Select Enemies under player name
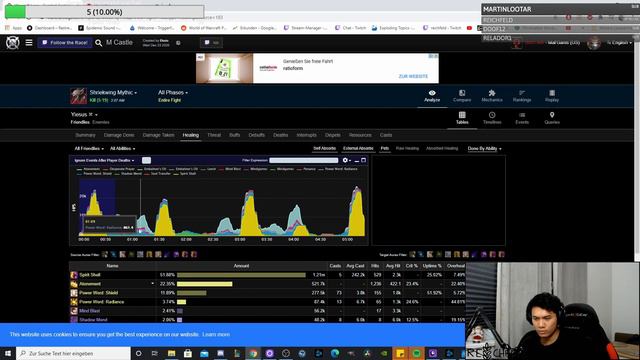Viewport: 640px width, 360px height. click(x=101, y=122)
